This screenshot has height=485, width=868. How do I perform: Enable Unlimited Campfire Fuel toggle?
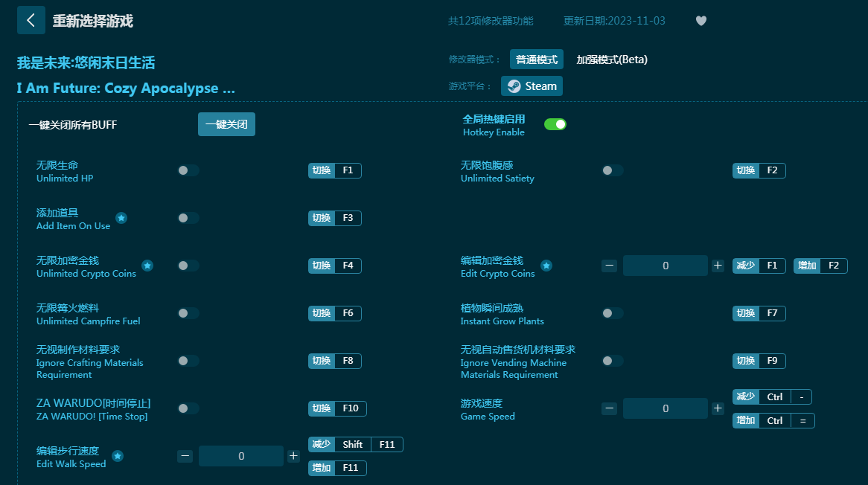click(188, 313)
